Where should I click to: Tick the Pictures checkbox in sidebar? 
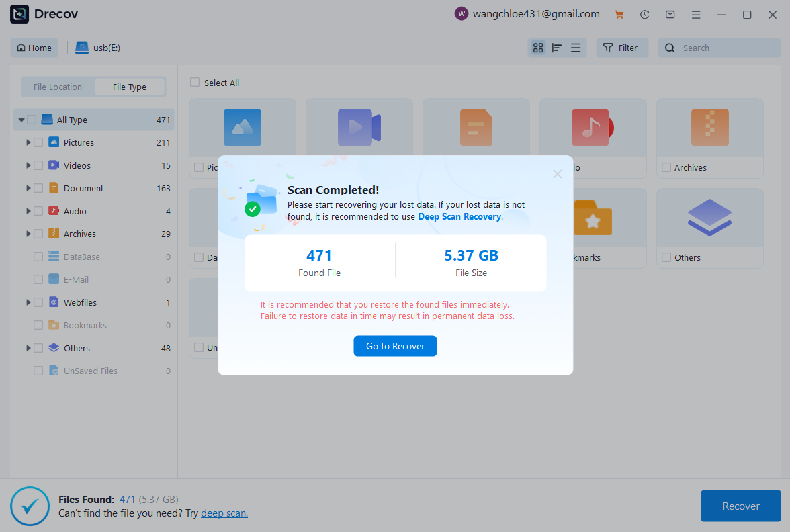point(38,142)
